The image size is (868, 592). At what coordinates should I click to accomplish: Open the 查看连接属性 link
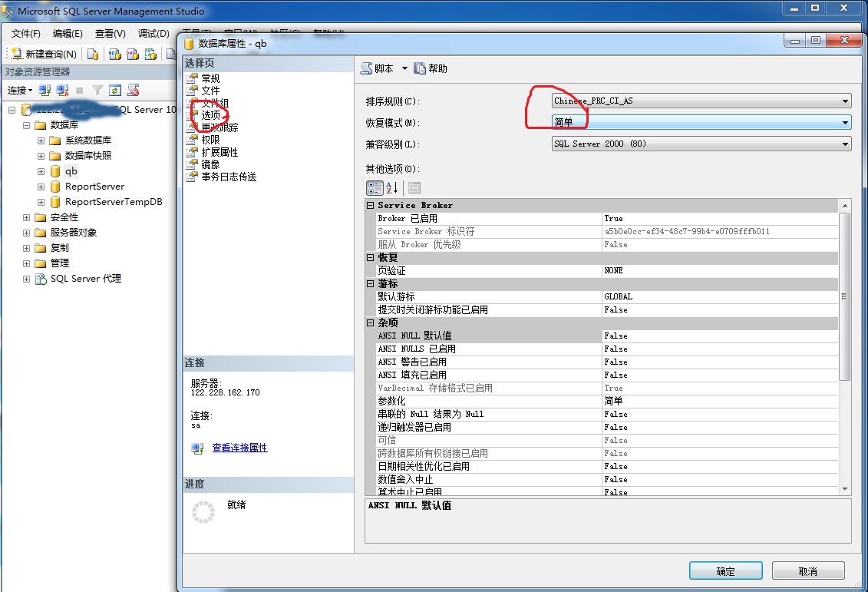tap(239, 448)
